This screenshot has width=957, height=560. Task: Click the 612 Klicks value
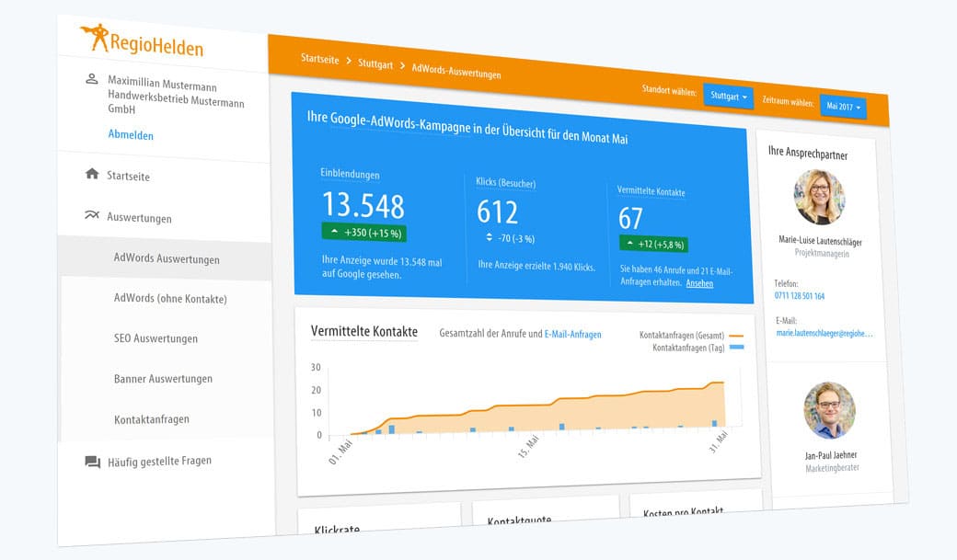point(498,212)
